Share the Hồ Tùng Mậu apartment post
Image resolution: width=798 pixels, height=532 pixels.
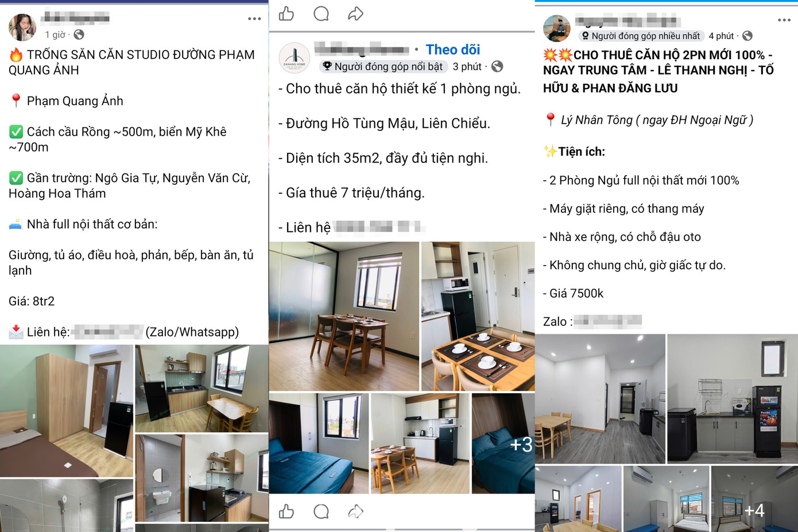coord(356,511)
